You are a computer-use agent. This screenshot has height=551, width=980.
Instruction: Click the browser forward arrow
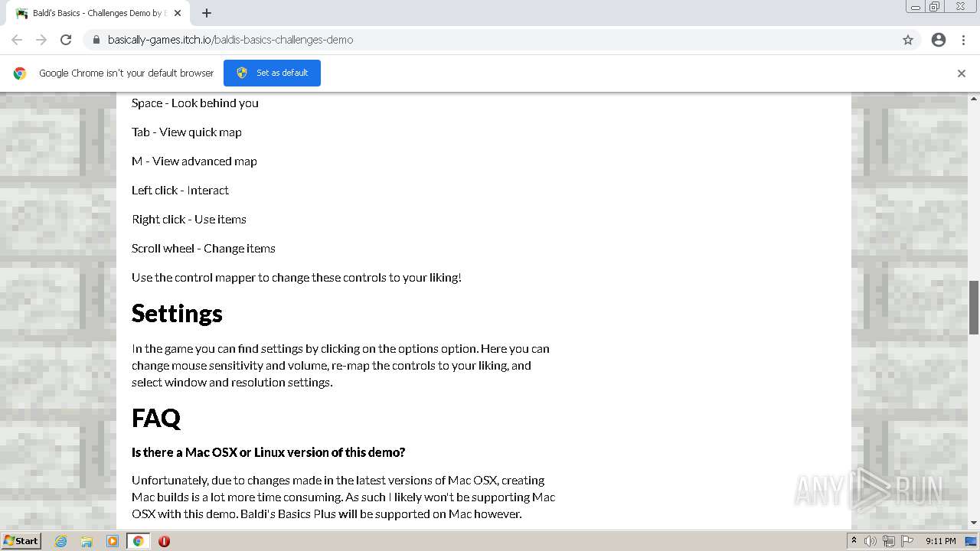[x=41, y=40]
